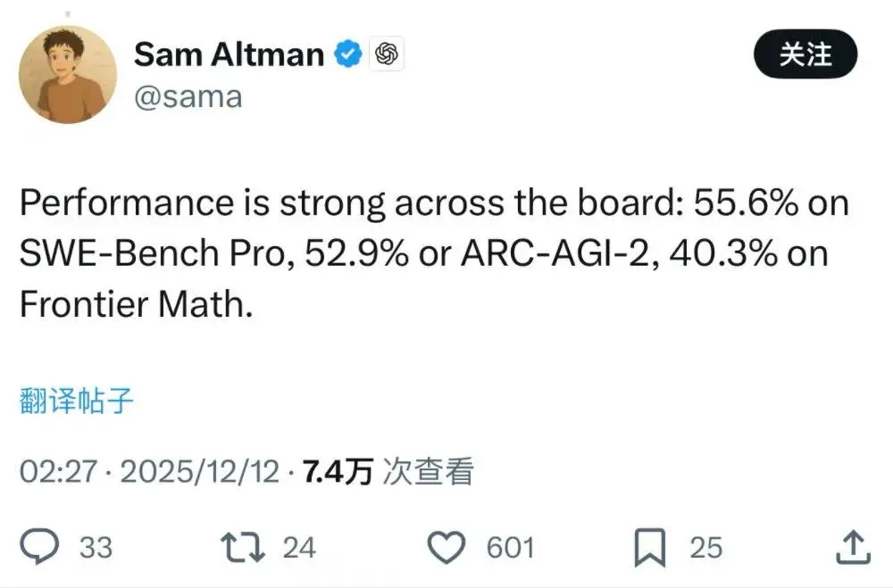The height and width of the screenshot is (588, 893).
Task: Click the repost count showing 24
Action: click(x=299, y=548)
